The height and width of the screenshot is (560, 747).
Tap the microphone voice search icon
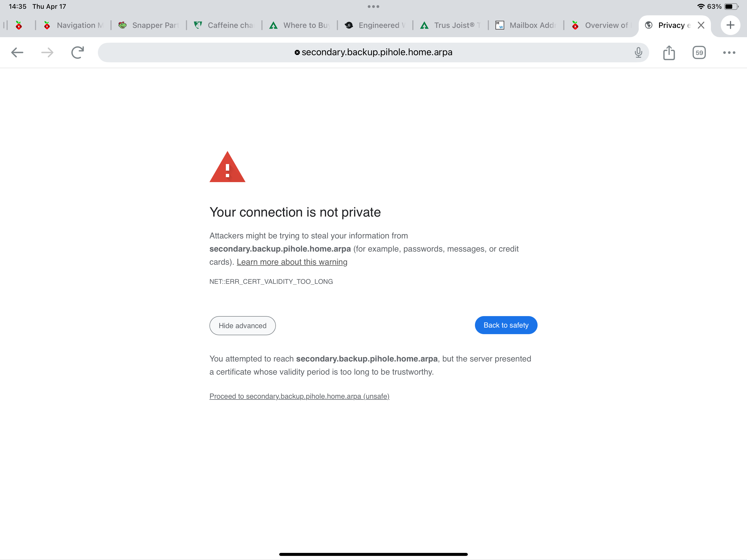click(638, 52)
